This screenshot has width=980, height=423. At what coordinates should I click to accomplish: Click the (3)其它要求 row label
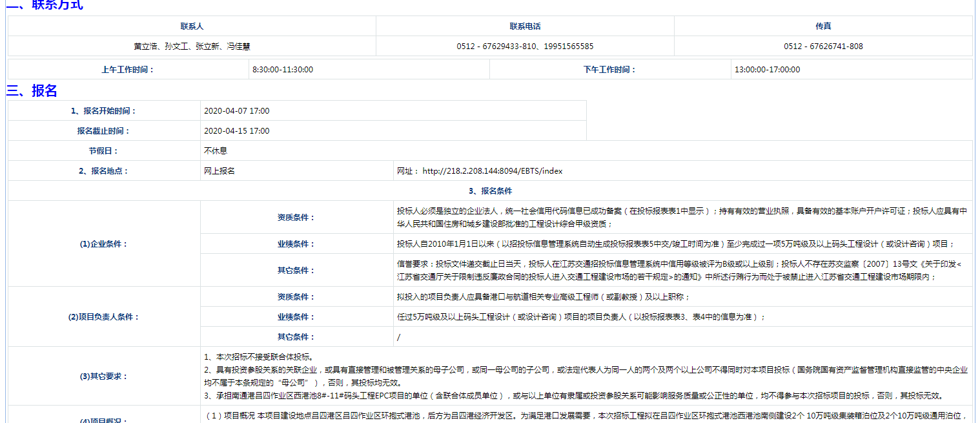click(104, 377)
